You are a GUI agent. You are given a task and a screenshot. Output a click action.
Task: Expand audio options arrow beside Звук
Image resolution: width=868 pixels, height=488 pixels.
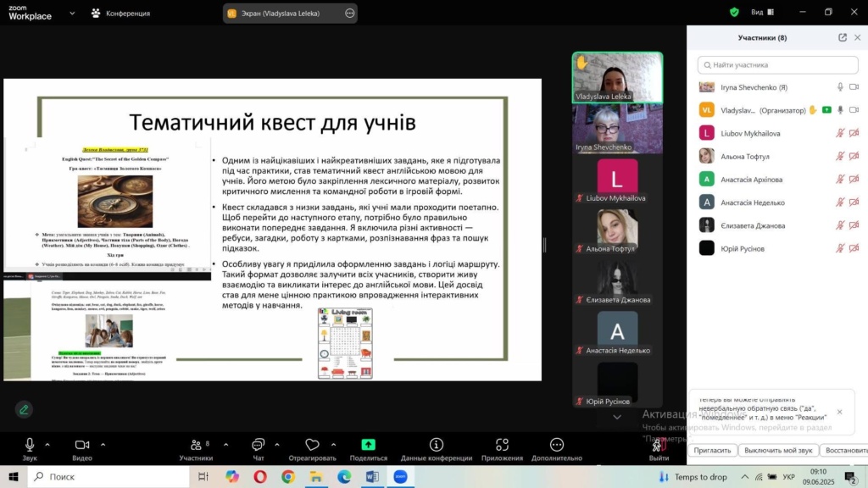[47, 444]
